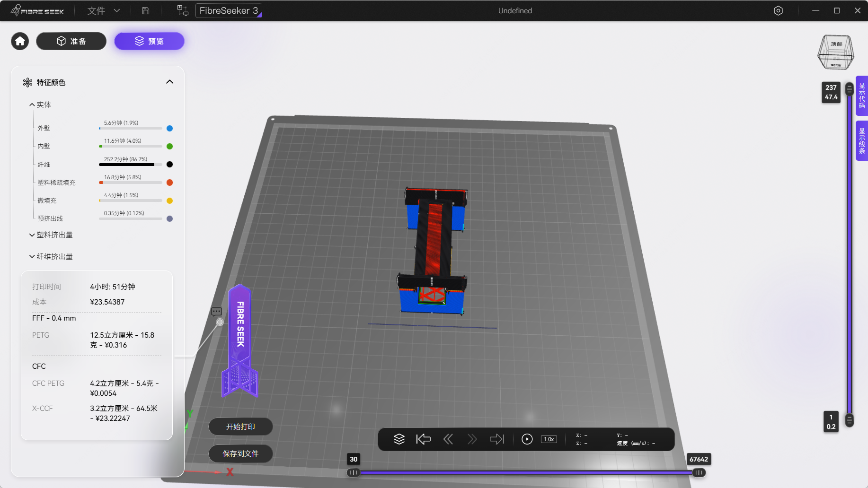Toggle the 显示代码 side panel
This screenshot has height=488, width=868.
tap(862, 96)
